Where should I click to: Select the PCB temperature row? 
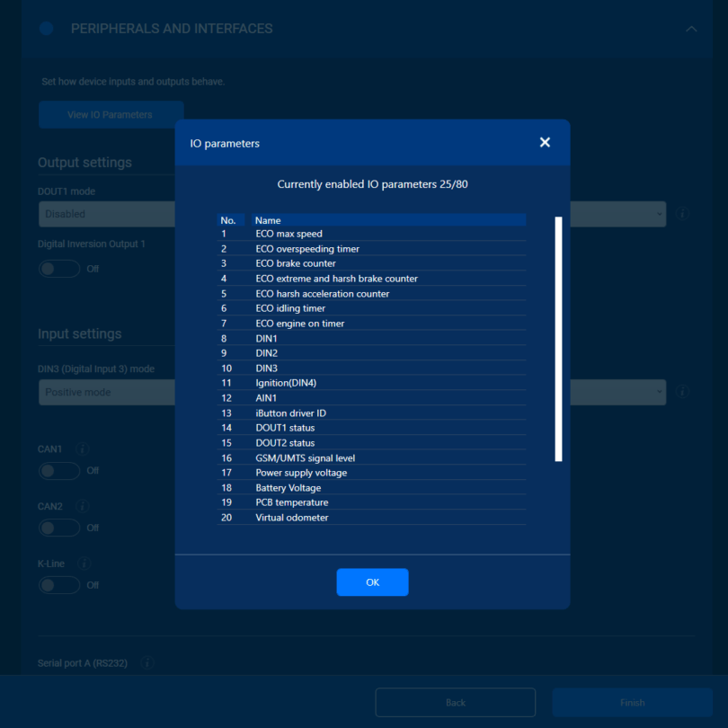coord(371,502)
